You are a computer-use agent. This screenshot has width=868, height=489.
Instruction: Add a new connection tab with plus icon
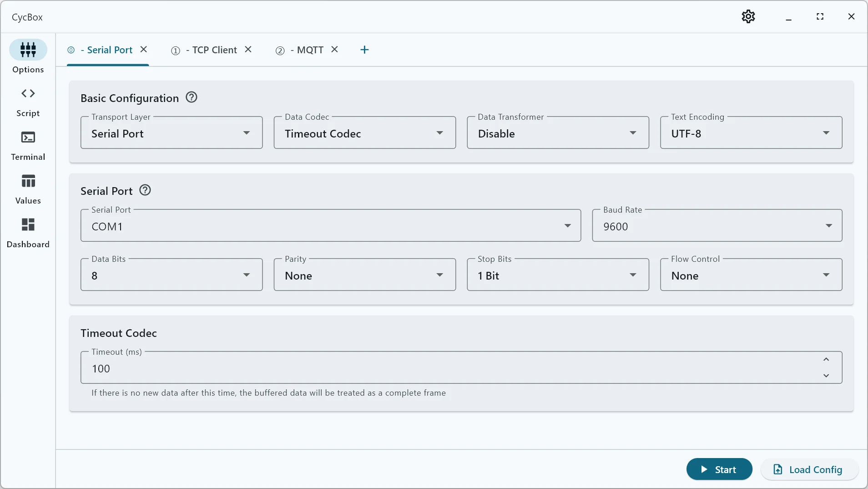pos(364,50)
